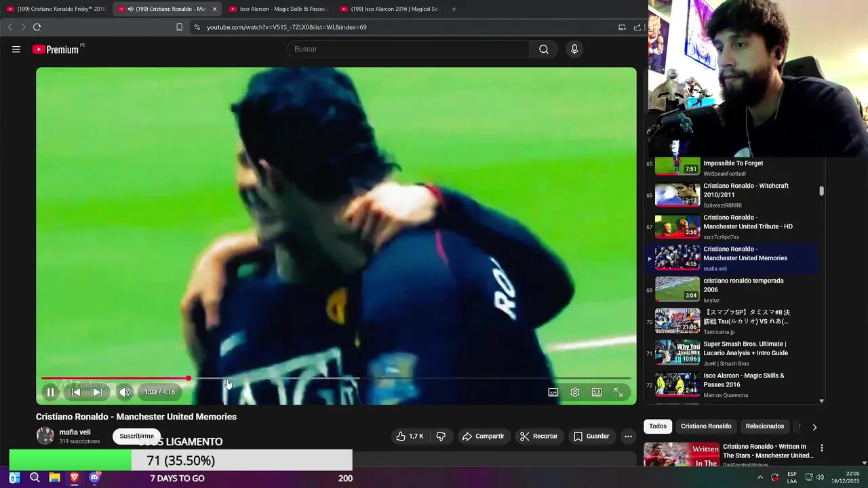
Task: Play the Tamisuma.jp playlist video
Action: (731, 322)
